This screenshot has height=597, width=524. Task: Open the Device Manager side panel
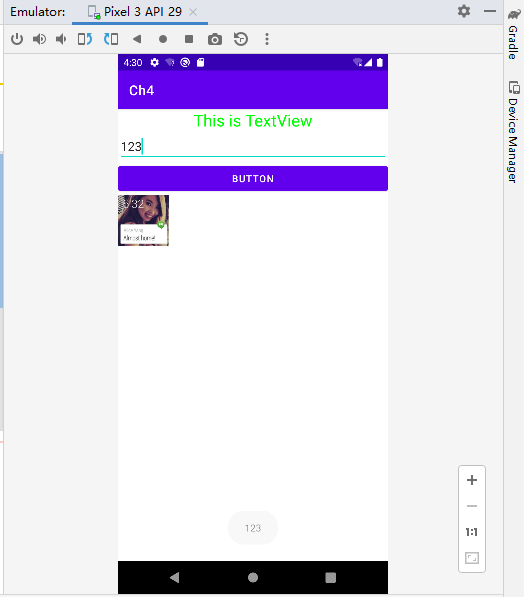coord(514,132)
